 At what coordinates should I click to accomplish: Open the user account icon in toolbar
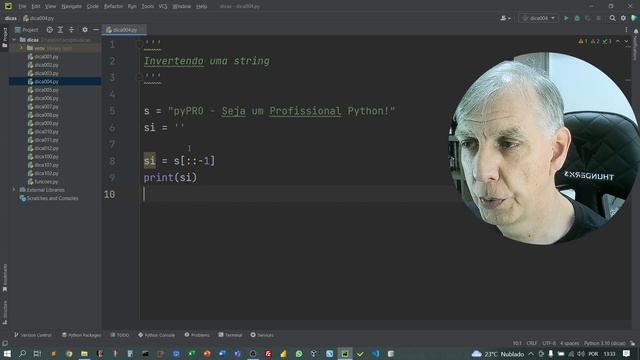click(x=505, y=18)
